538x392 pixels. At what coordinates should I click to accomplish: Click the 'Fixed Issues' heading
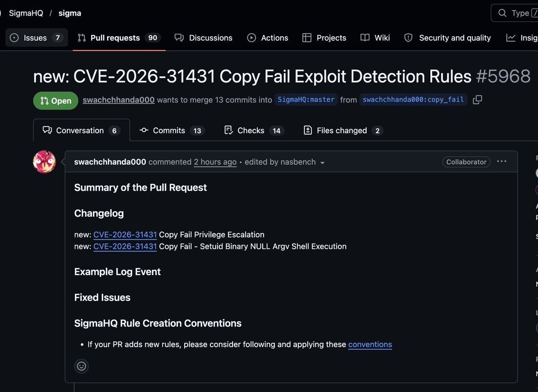(102, 297)
